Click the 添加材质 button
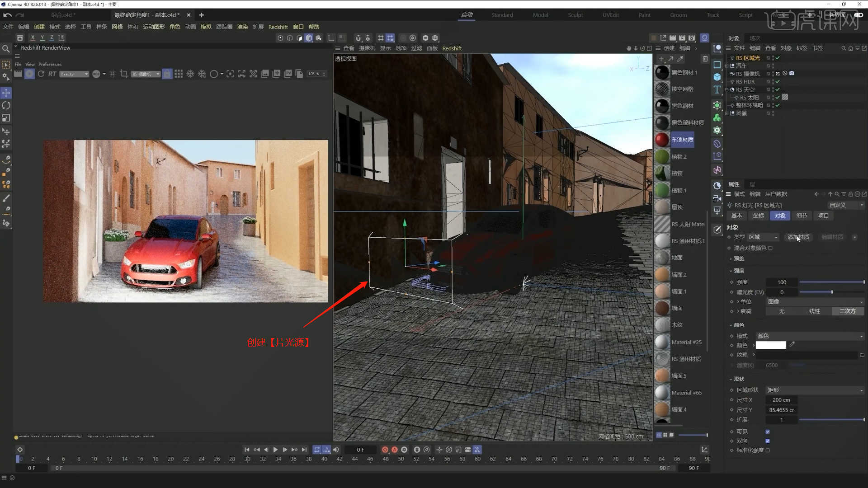The image size is (868, 488). [x=798, y=237]
